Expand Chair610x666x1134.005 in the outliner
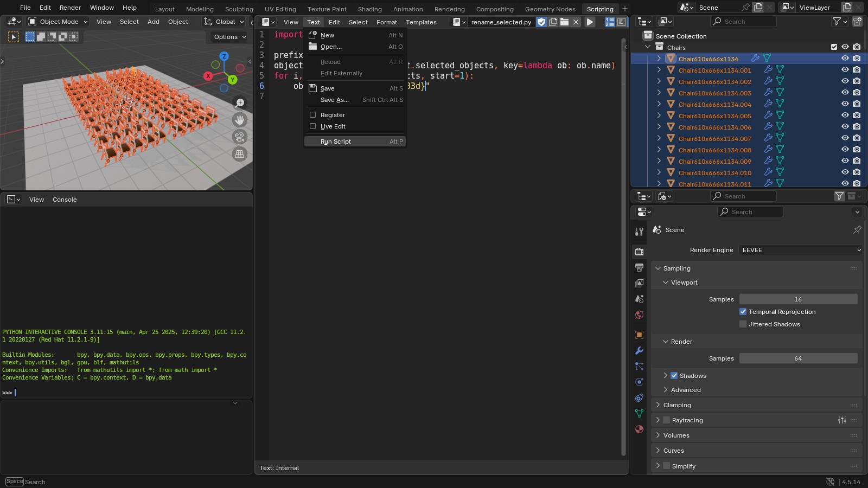Image resolution: width=868 pixels, height=488 pixels. (x=659, y=115)
